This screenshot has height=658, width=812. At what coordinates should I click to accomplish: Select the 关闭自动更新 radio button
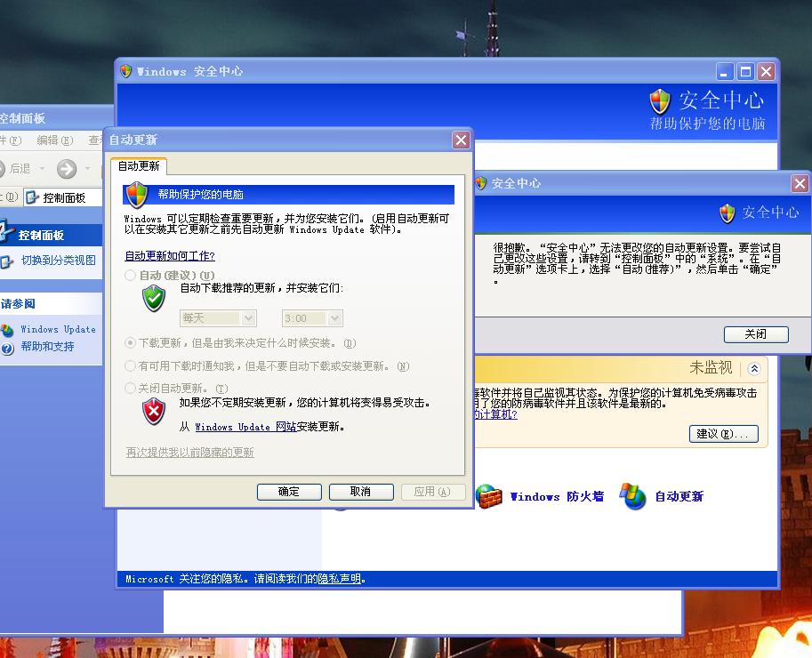click(x=131, y=389)
